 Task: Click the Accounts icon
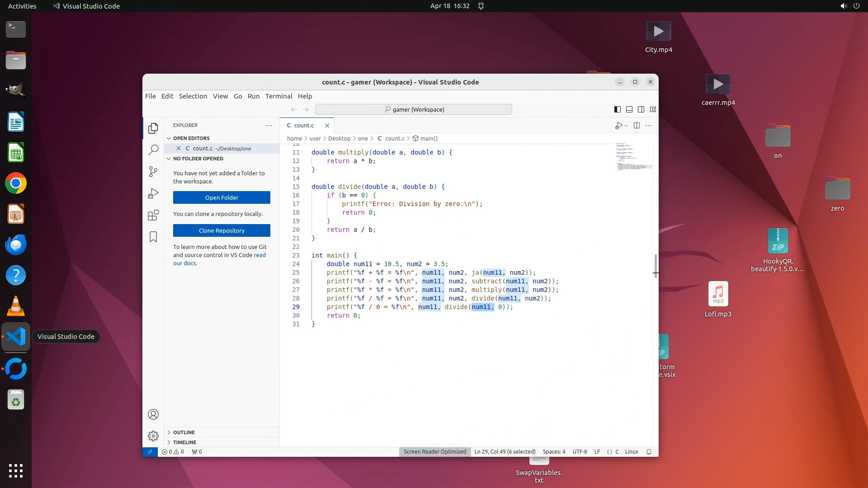153,414
